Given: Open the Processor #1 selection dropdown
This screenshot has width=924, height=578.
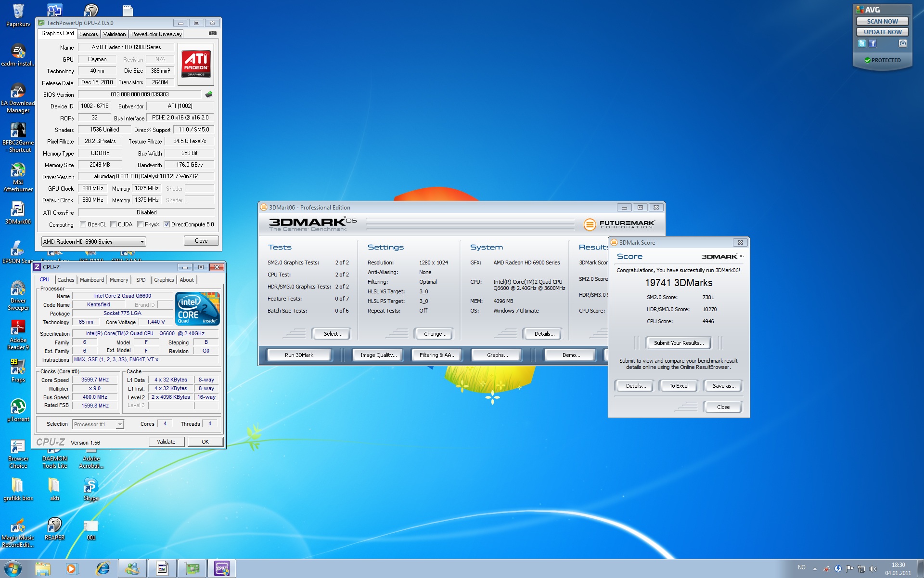Looking at the screenshot, I should click(x=98, y=424).
